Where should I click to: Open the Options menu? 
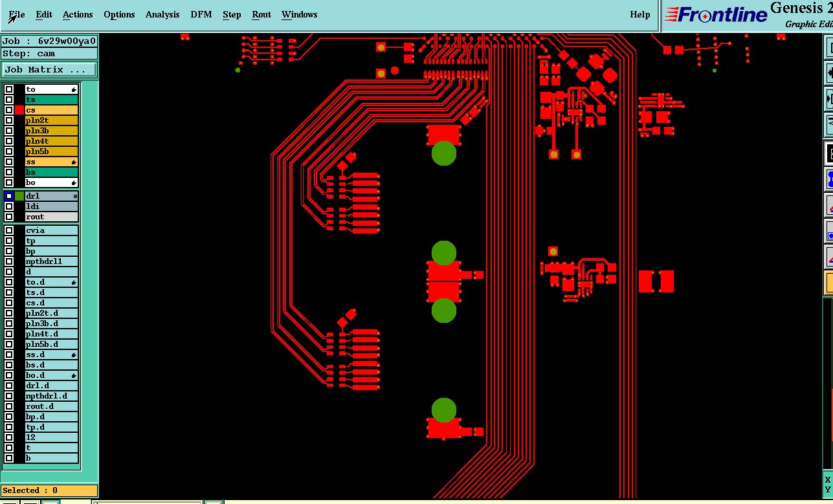(119, 14)
